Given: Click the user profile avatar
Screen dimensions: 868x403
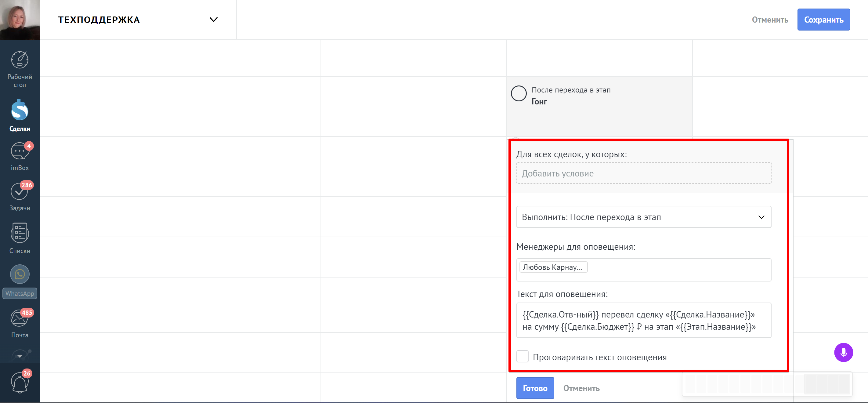Looking at the screenshot, I should (x=20, y=20).
